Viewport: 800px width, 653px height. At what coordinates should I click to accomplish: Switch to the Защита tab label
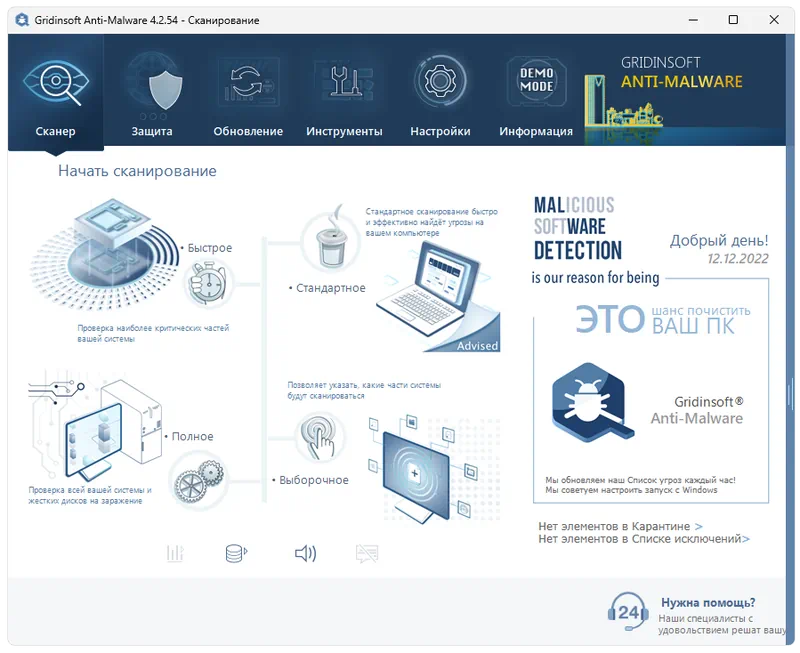152,131
